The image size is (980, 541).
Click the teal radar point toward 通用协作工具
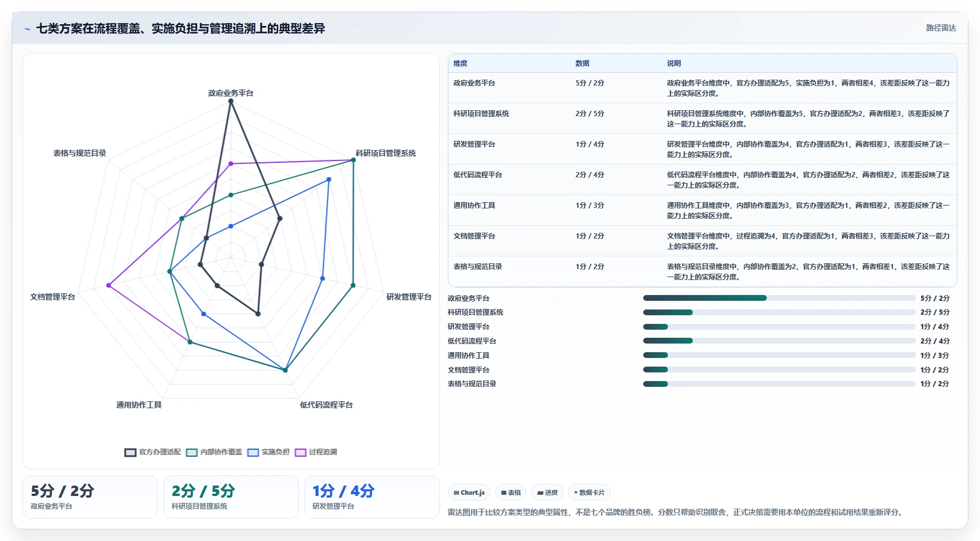pyautogui.click(x=190, y=342)
